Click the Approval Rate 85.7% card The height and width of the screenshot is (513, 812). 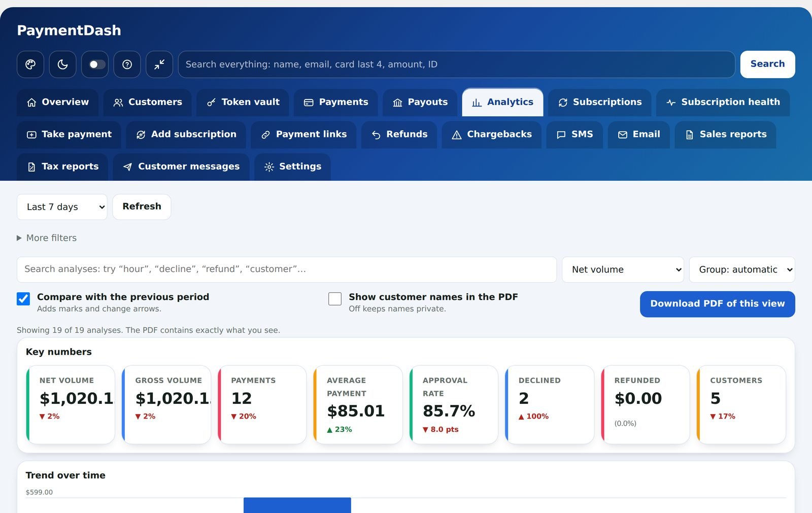click(454, 404)
